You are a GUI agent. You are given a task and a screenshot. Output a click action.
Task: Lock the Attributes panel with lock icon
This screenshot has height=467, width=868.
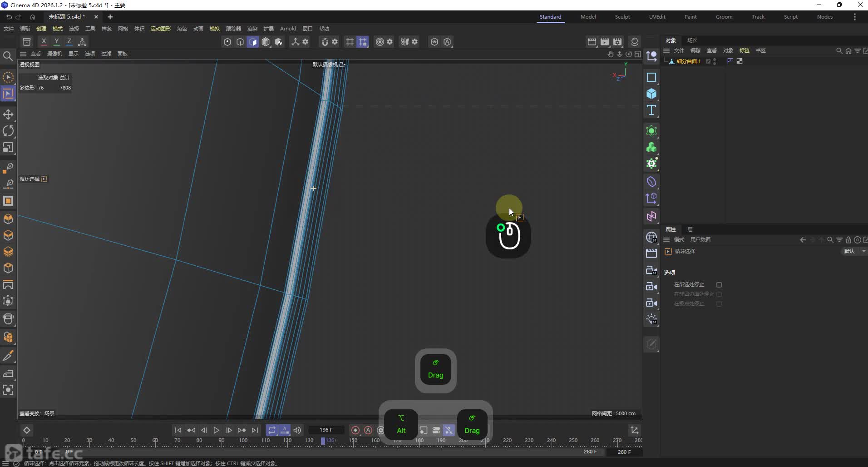click(848, 240)
